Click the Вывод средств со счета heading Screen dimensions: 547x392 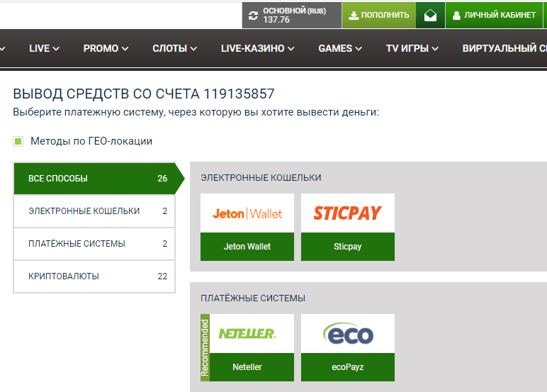[144, 94]
